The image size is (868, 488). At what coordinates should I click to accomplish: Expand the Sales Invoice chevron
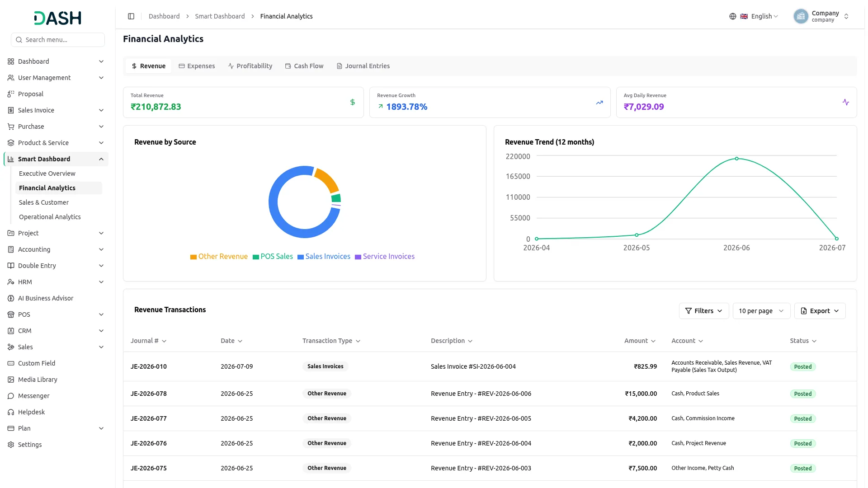[x=101, y=110]
